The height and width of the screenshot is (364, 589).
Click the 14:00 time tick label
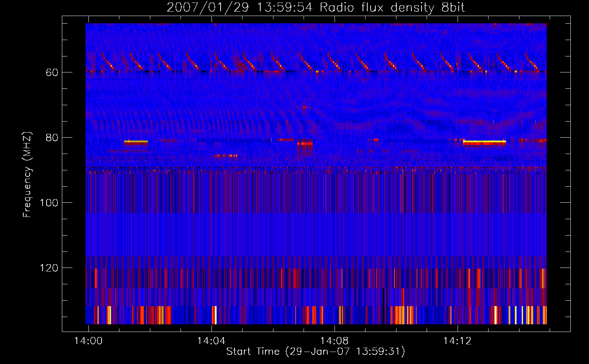coord(88,341)
